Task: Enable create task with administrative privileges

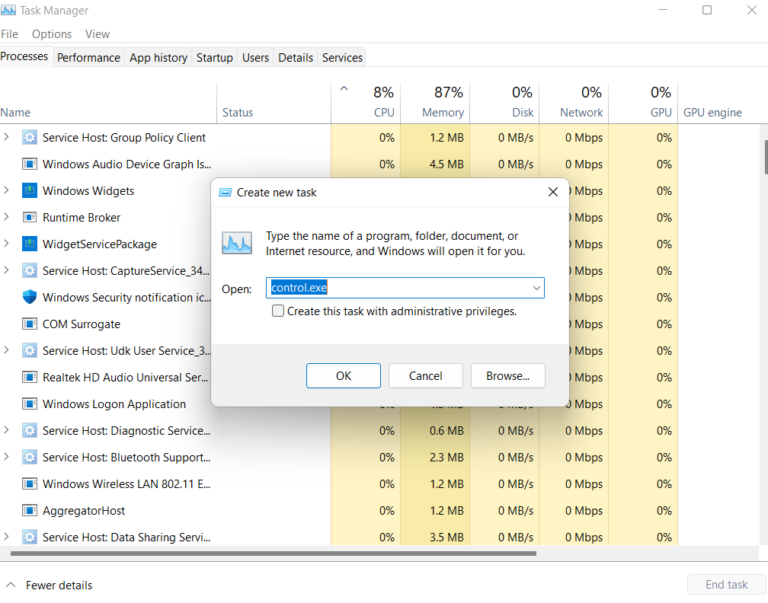Action: tap(278, 311)
